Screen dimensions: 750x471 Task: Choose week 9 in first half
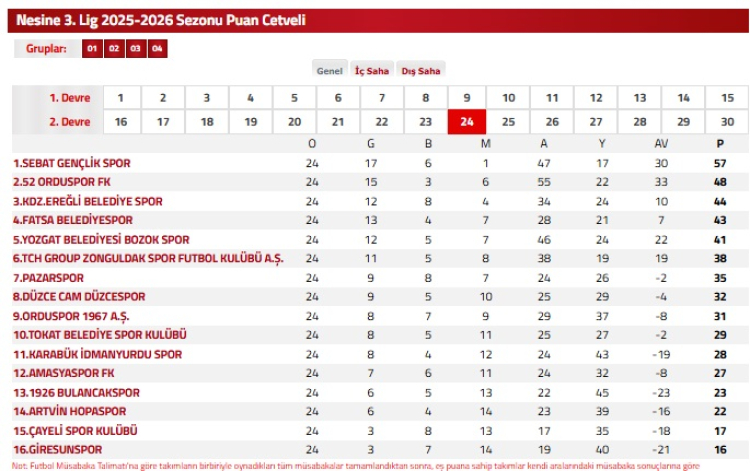pos(466,98)
